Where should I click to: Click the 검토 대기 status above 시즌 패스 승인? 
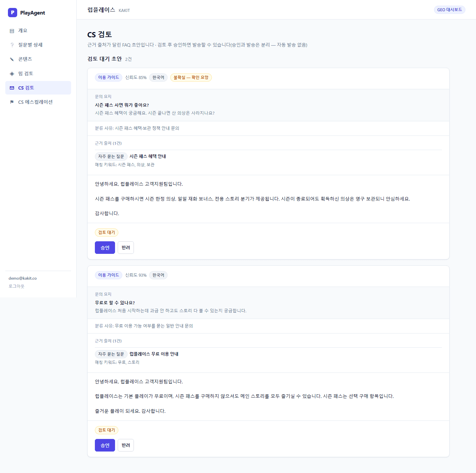click(106, 232)
